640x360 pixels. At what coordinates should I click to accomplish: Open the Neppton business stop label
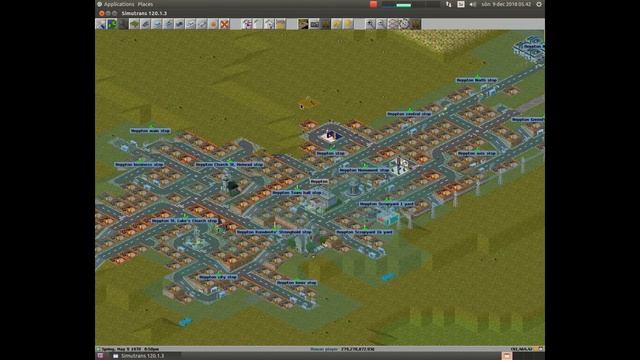[139, 164]
